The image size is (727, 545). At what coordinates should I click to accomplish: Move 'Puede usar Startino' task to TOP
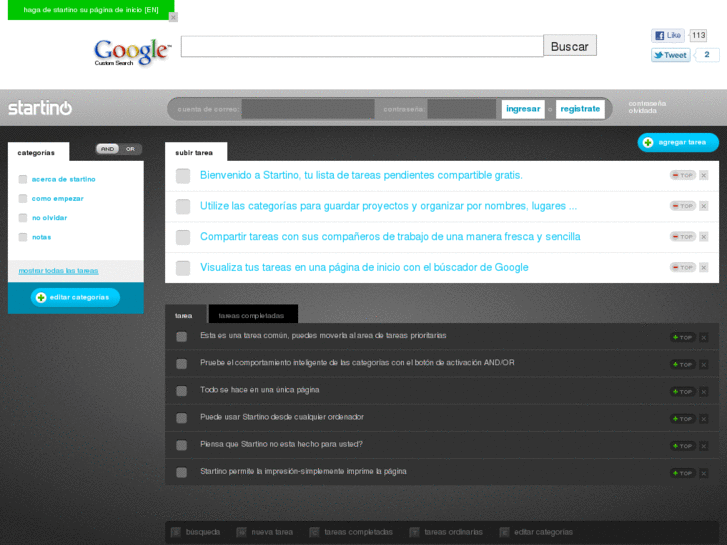point(682,419)
